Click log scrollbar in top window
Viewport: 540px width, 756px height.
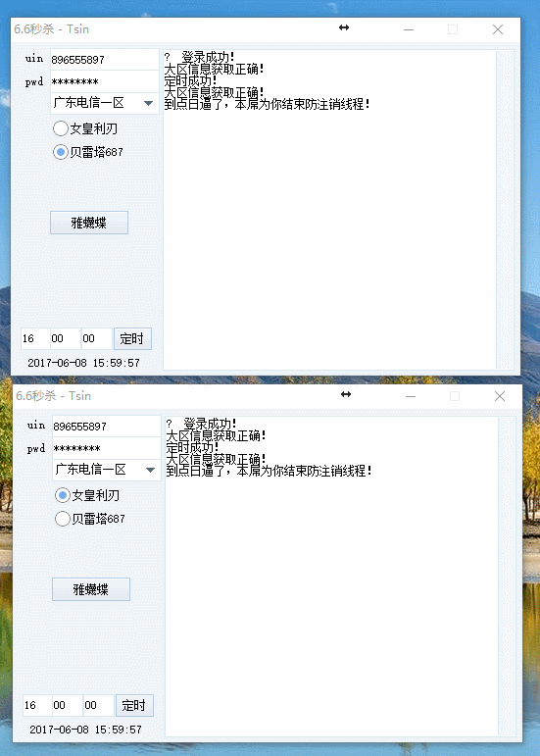505,210
